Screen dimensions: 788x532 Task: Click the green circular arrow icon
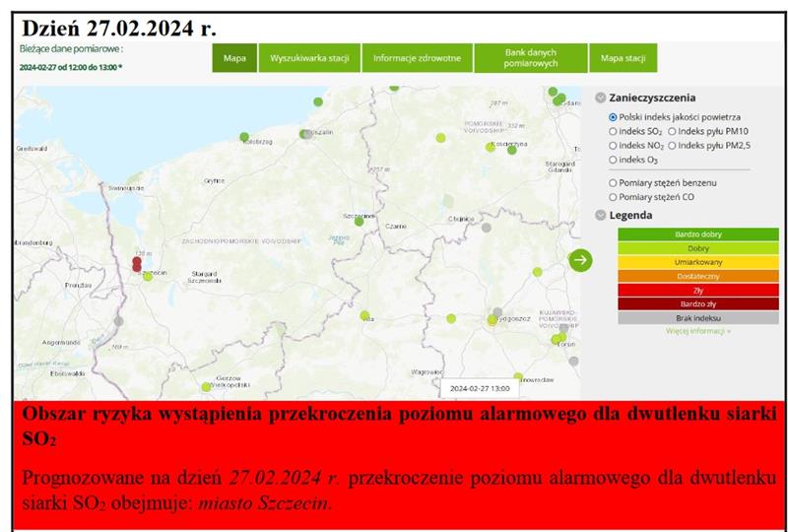pos(580,259)
